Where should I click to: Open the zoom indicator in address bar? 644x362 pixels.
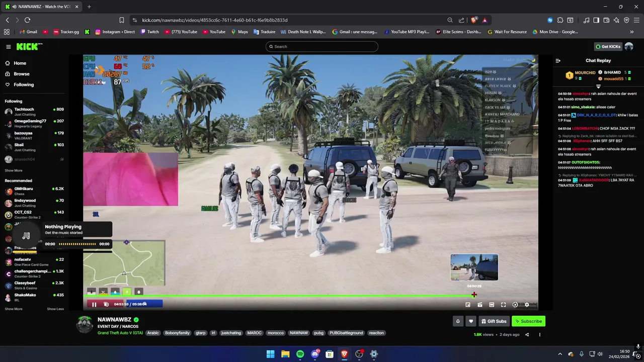tap(450, 20)
